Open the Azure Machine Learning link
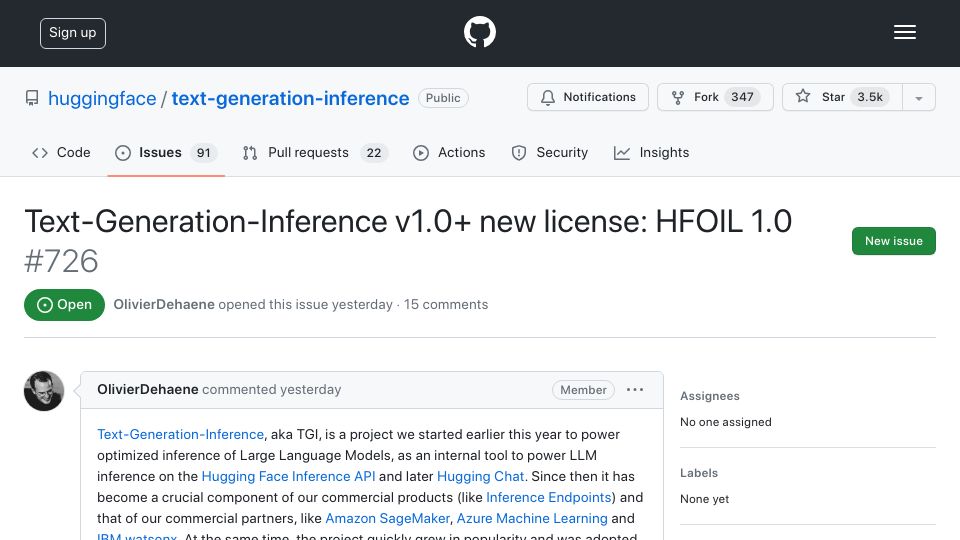This screenshot has height=540, width=960. coord(532,518)
